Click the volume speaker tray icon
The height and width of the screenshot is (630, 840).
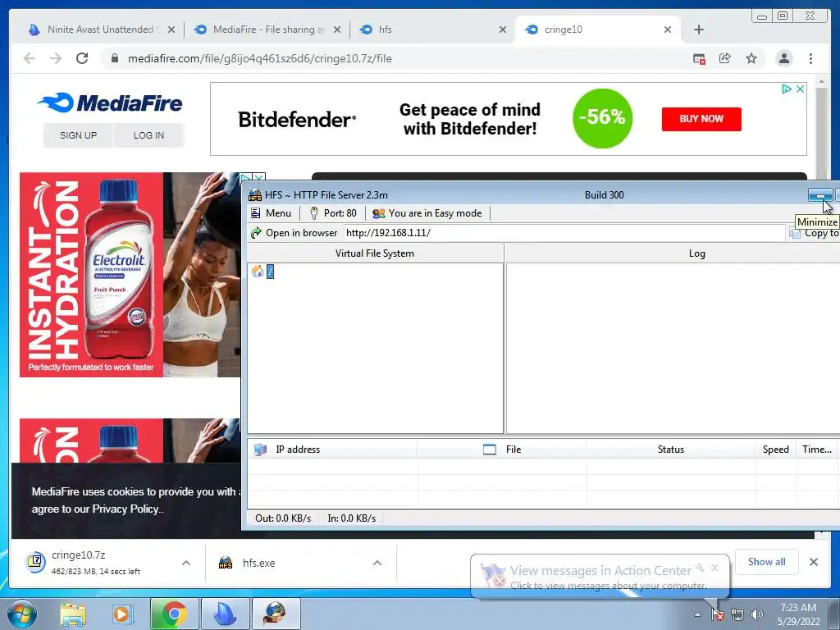[756, 614]
